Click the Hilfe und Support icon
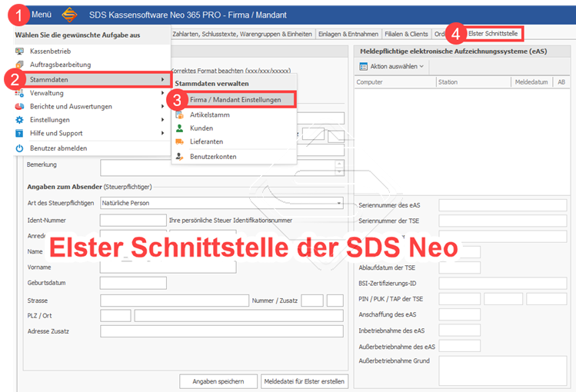 click(x=19, y=133)
